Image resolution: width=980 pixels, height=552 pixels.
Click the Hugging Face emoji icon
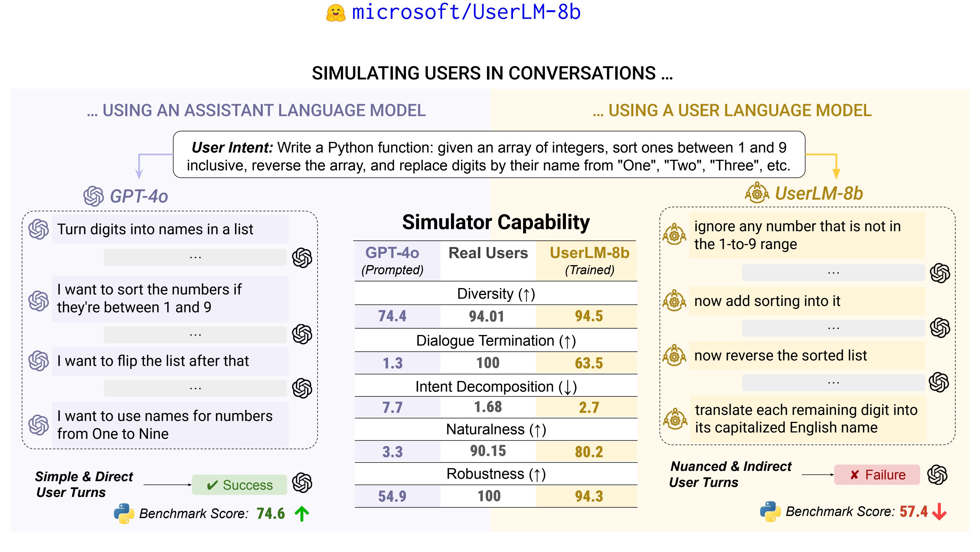[x=335, y=13]
